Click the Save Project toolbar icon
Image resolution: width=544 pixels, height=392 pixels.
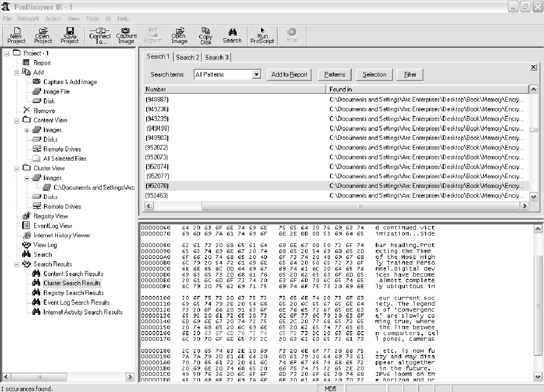tap(70, 36)
